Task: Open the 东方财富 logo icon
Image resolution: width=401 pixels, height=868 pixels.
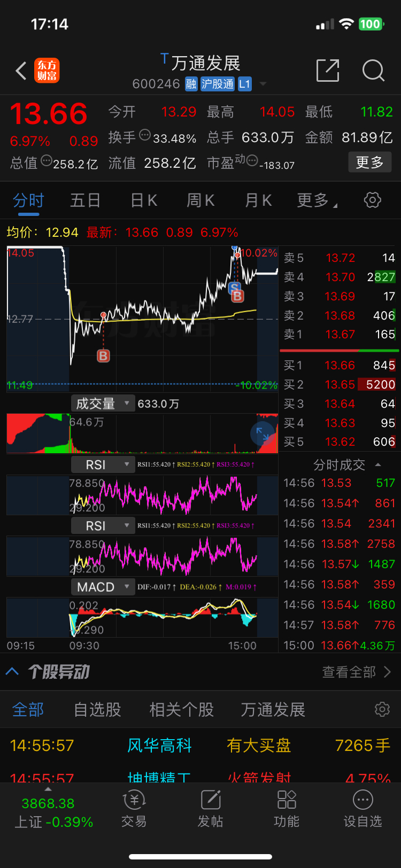Action: [x=47, y=71]
